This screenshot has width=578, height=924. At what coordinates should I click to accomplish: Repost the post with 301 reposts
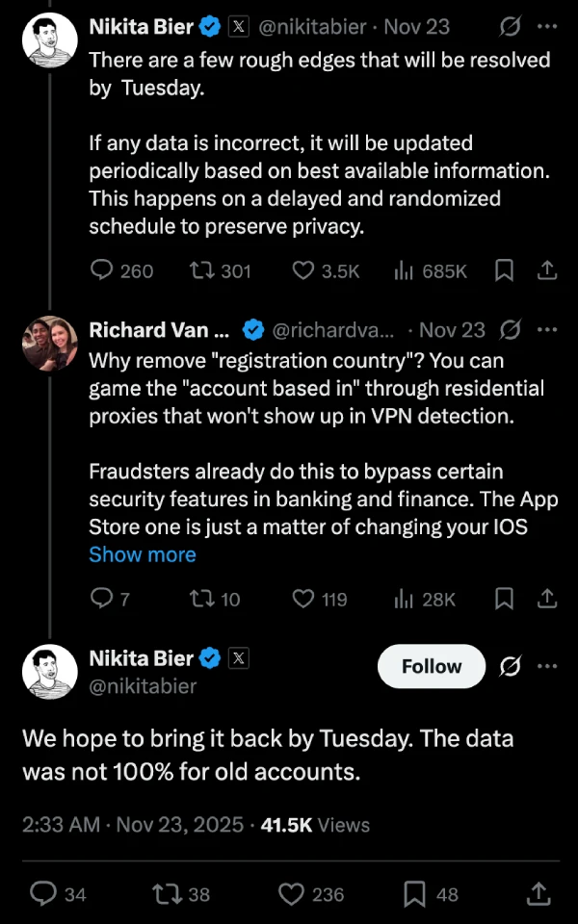pos(203,270)
